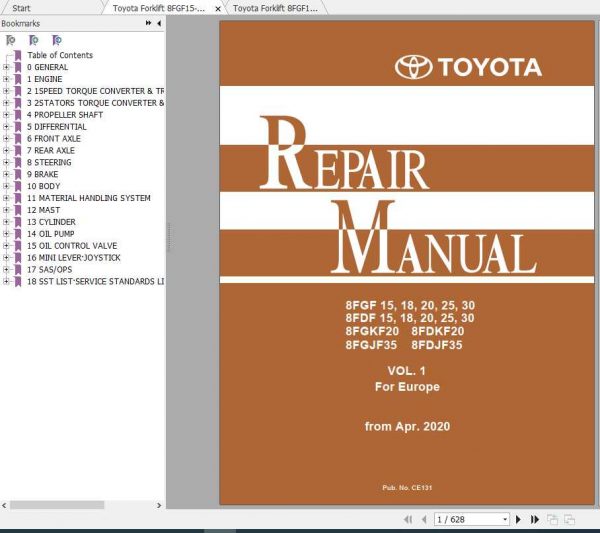Click the third bookmark toolbar icon
Image resolution: width=600 pixels, height=533 pixels.
57,40
